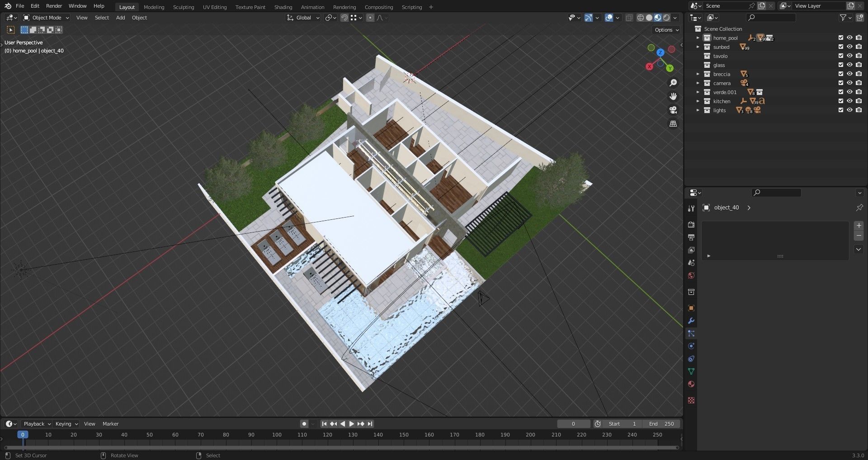Uncheck glass collection exclude checkbox
The image size is (868, 460).
pos(841,65)
